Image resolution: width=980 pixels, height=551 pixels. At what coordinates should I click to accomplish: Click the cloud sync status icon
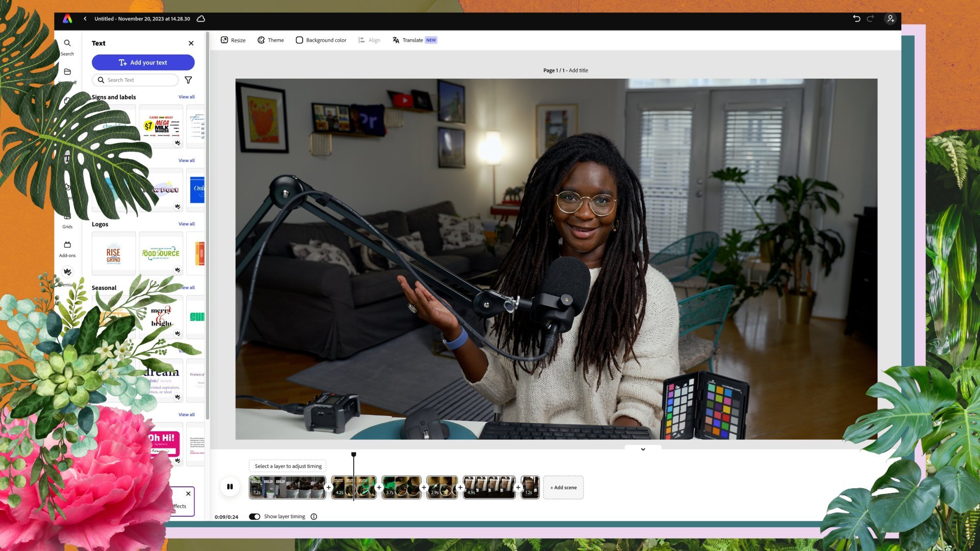click(201, 19)
